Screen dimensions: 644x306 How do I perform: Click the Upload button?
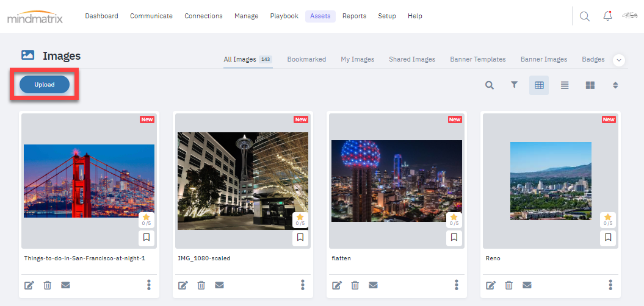[x=45, y=85]
